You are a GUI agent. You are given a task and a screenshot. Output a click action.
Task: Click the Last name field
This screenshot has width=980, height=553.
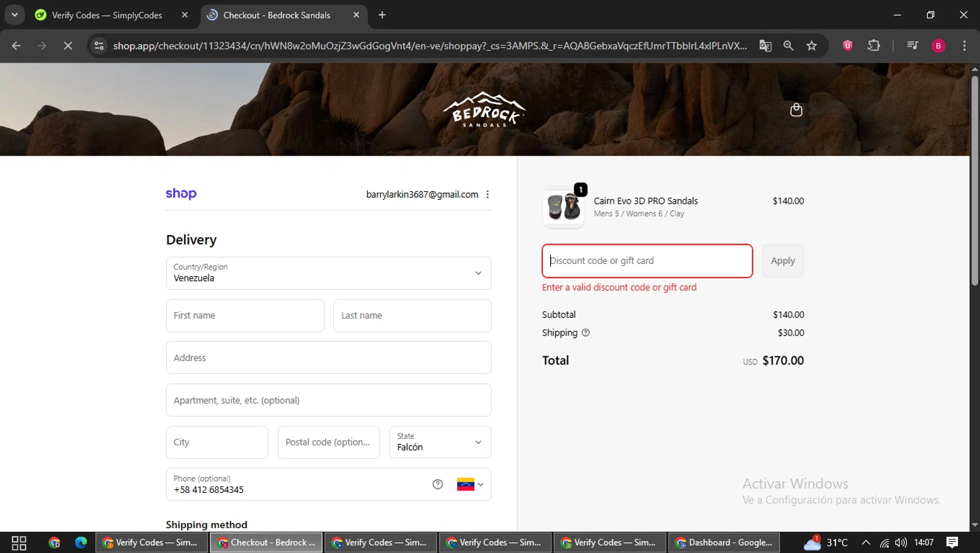(x=412, y=315)
